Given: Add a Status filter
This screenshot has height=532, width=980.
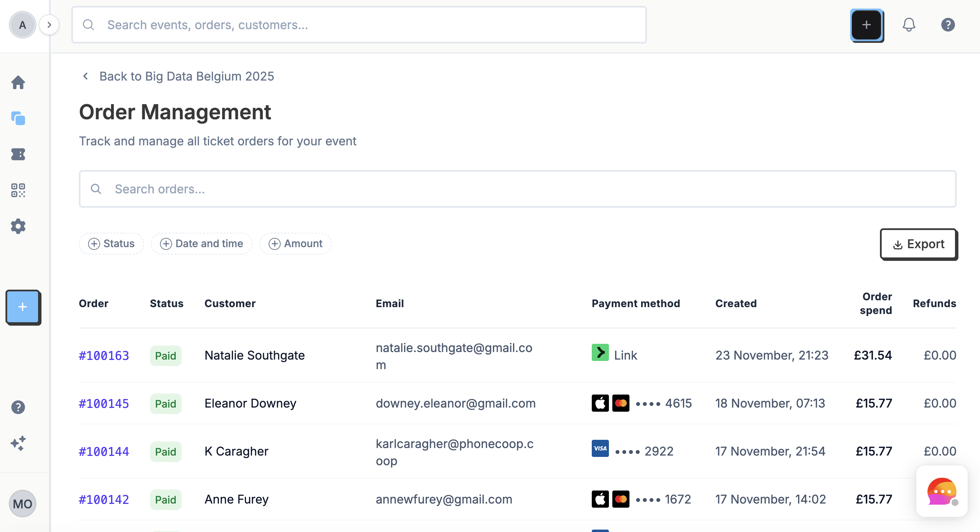Looking at the screenshot, I should (x=111, y=244).
